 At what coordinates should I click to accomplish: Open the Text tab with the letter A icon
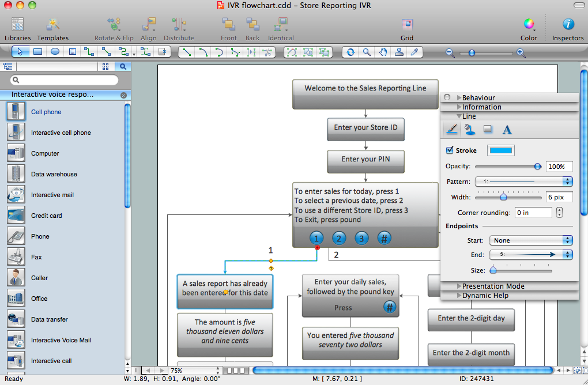pos(507,129)
